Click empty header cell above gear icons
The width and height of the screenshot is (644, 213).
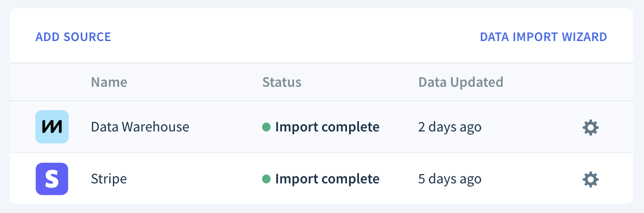590,82
